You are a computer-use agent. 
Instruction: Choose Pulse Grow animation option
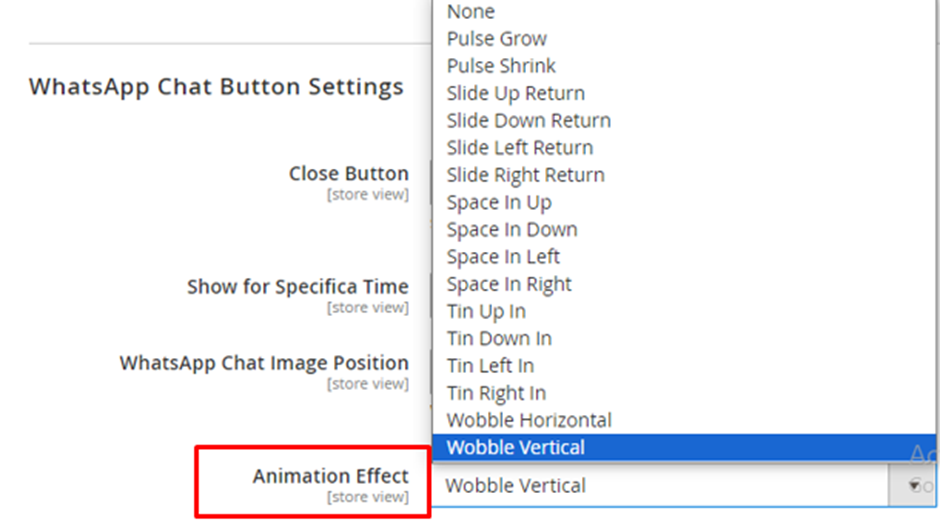coord(684,38)
